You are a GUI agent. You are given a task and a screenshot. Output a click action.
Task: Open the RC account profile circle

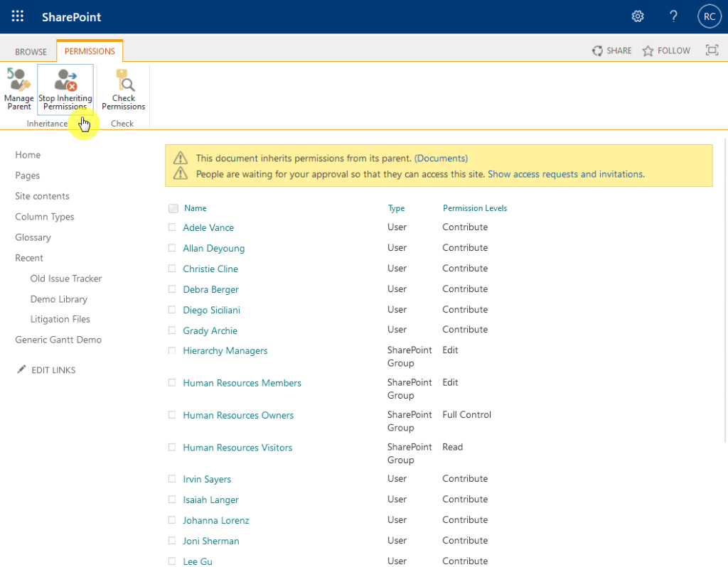pos(709,17)
